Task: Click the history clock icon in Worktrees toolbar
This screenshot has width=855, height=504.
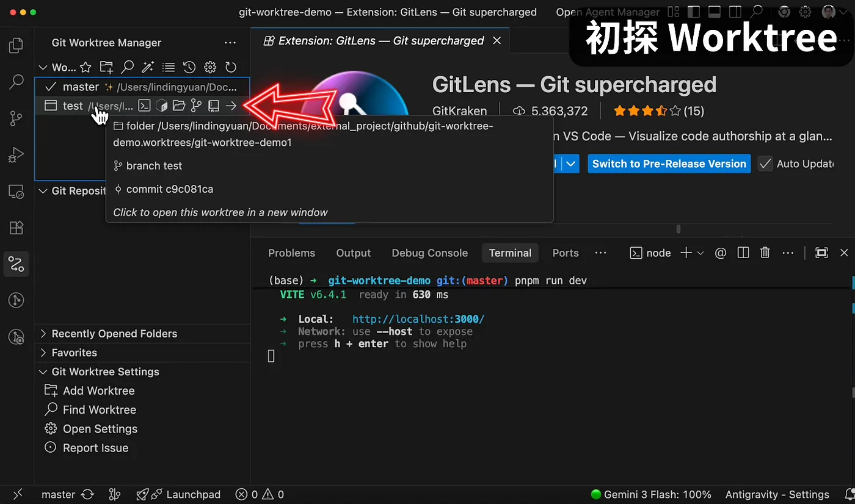Action: (189, 67)
